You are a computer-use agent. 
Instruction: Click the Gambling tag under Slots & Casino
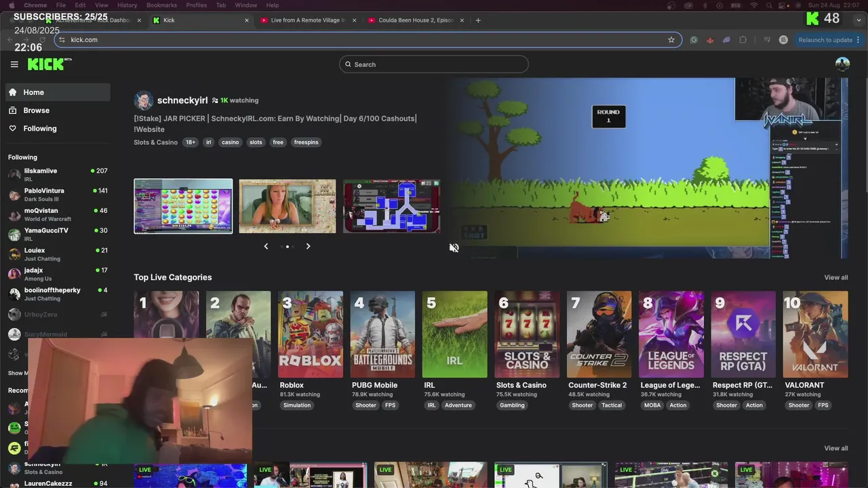512,405
